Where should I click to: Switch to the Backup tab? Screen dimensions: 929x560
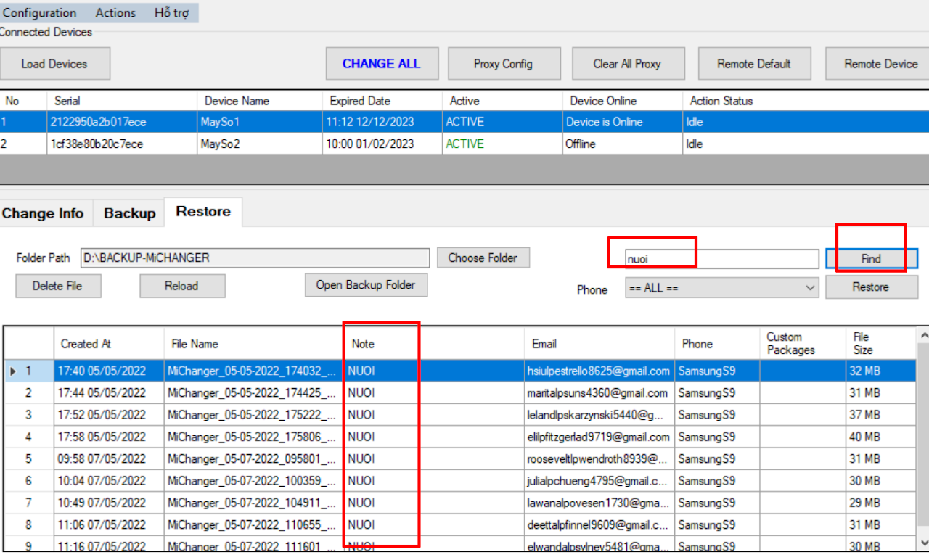click(129, 213)
